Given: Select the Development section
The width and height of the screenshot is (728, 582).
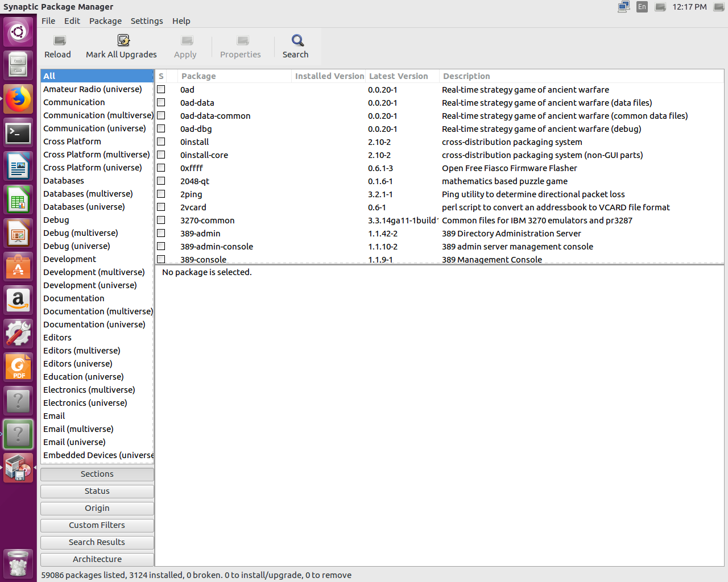Looking at the screenshot, I should [x=97, y=259].
